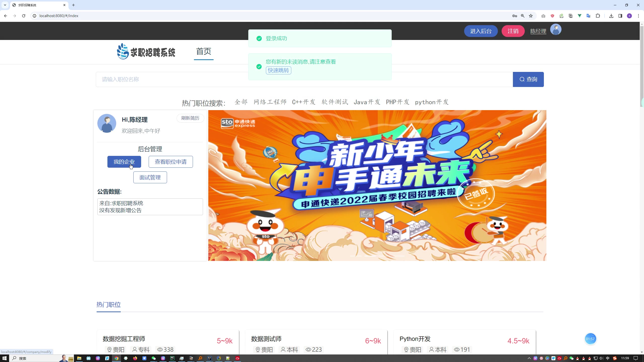The image size is (644, 362).
Task: Click the 申通快递 recruitment banner image
Action: (377, 186)
